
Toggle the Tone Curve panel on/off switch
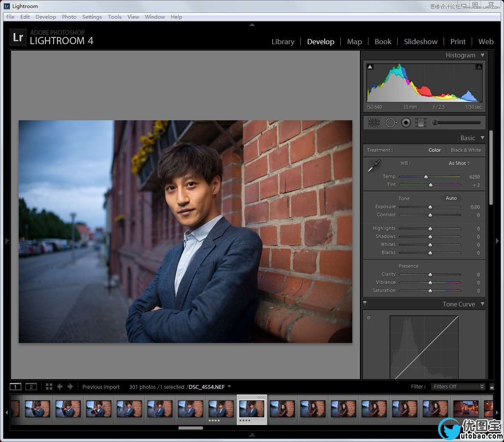365,303
